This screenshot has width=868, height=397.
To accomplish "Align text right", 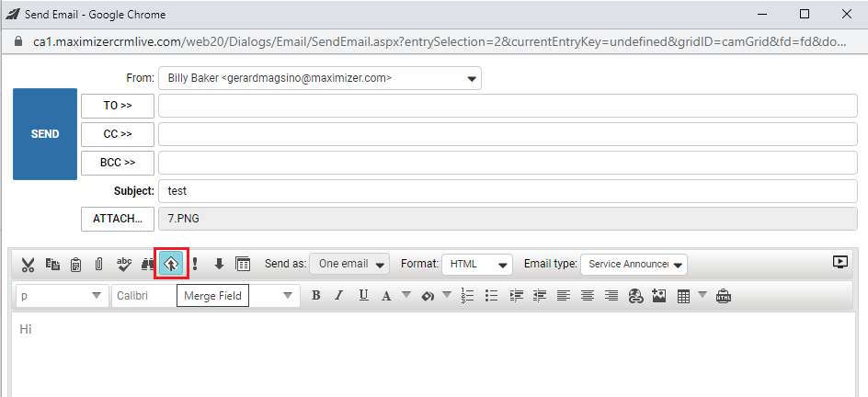I will (x=611, y=296).
